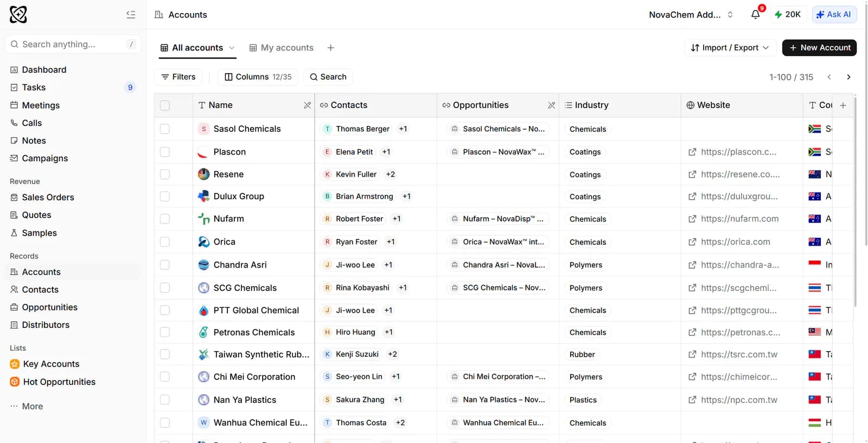Switch to My accounts tab

[x=281, y=48]
